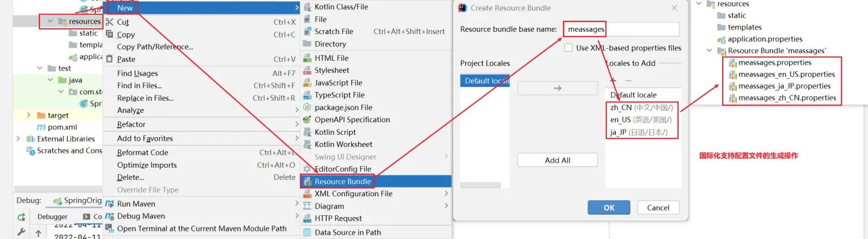
Task: Focus the Resource bundle base name field
Action: click(x=621, y=29)
